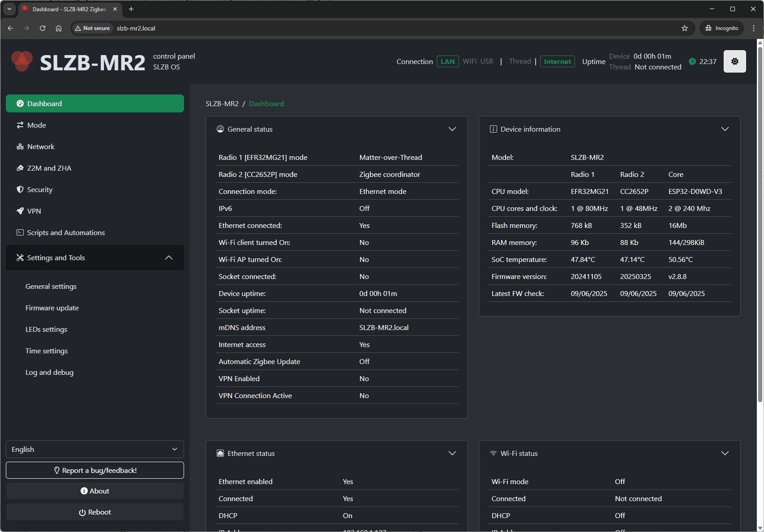This screenshot has width=764, height=532.
Task: Go to browser home via house icon
Action: (x=59, y=28)
